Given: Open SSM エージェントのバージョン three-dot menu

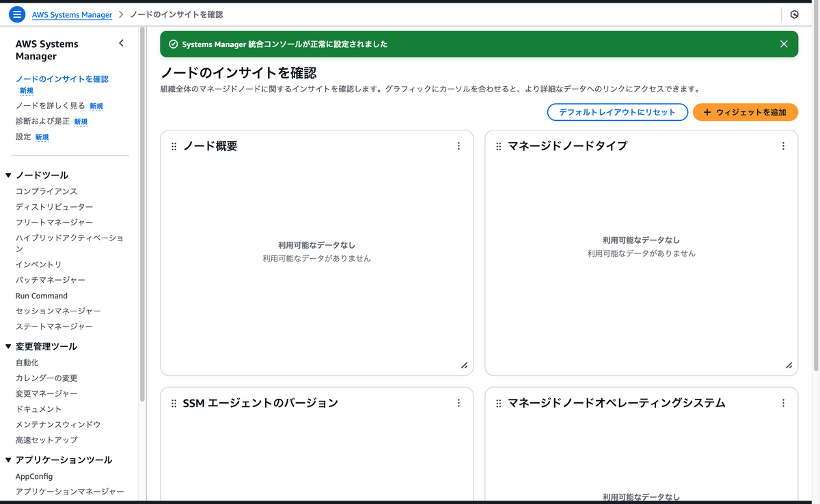Looking at the screenshot, I should click(459, 403).
